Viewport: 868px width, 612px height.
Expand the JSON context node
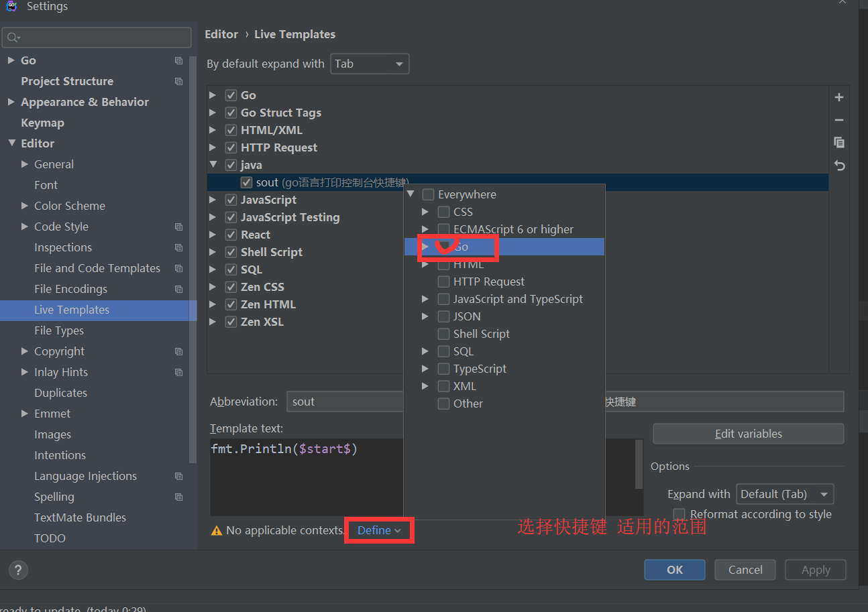click(425, 316)
